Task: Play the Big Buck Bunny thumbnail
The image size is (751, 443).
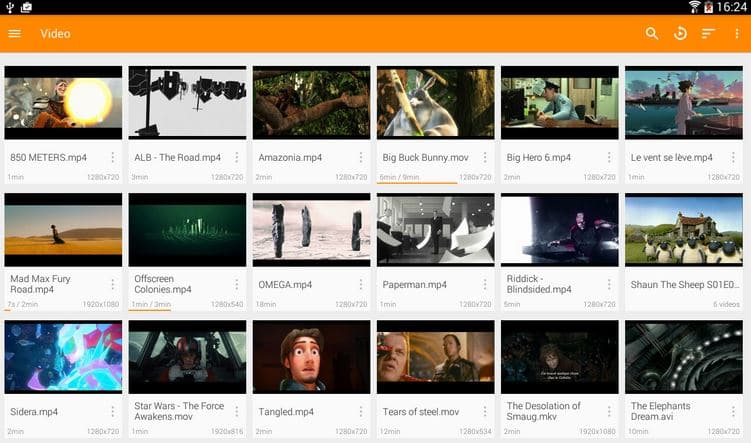Action: tap(435, 102)
